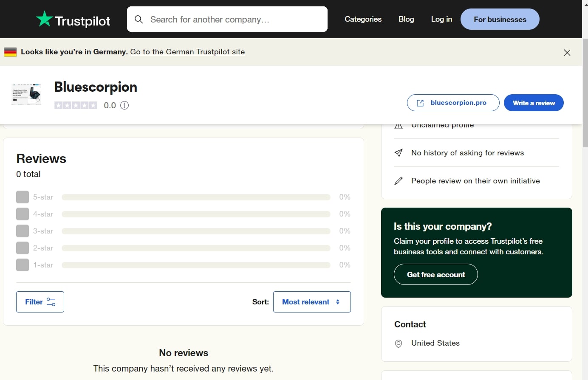Screen dimensions: 588x380
Task: Focus the Search for another company field
Action: (227, 19)
